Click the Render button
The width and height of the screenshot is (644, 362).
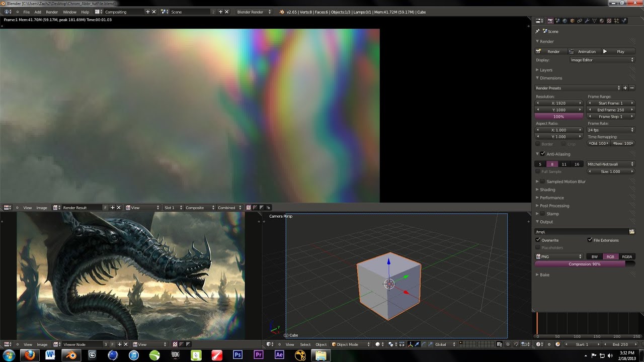[550, 51]
